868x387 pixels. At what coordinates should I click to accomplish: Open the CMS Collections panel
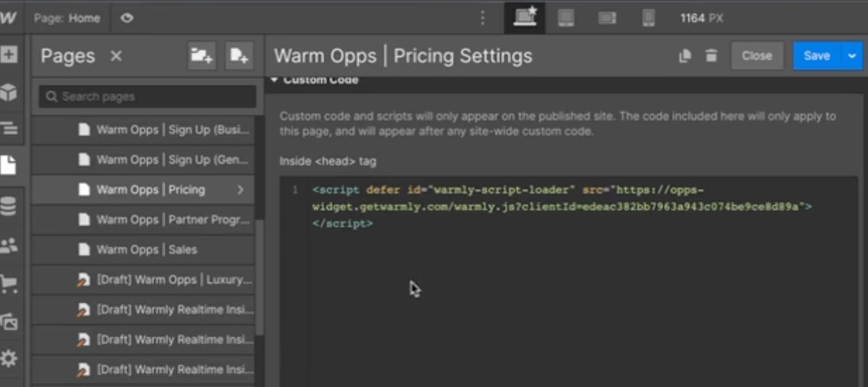click(x=8, y=206)
